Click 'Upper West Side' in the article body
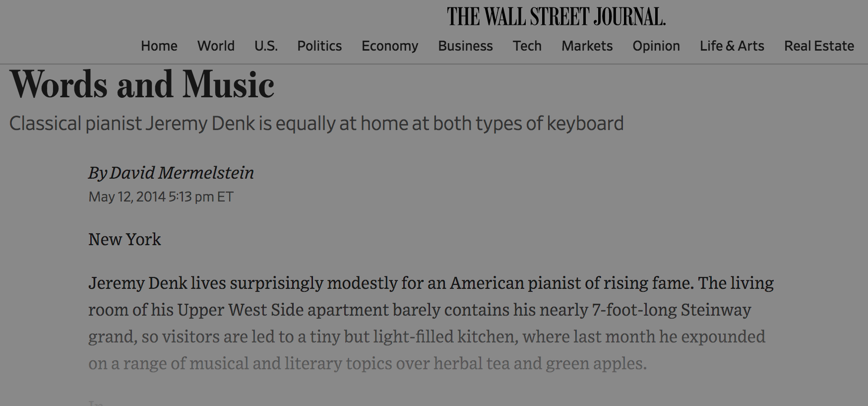 pyautogui.click(x=241, y=310)
